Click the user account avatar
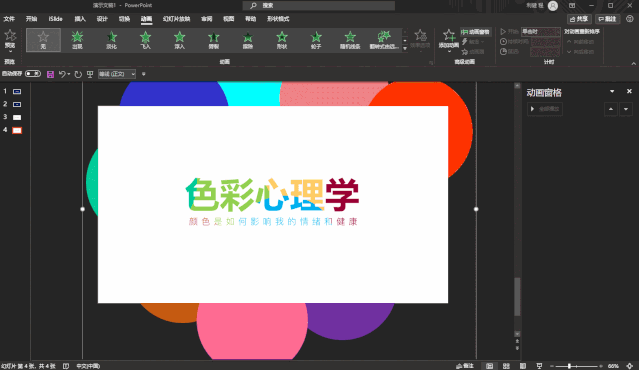 point(553,5)
